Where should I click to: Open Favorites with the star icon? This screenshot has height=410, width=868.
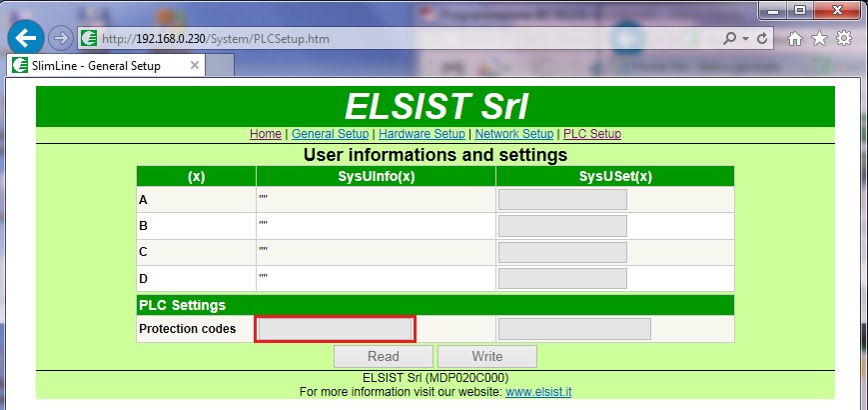(819, 38)
